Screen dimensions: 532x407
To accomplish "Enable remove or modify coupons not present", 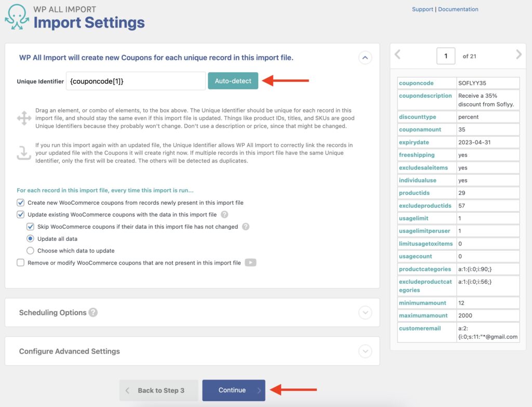I will point(20,262).
